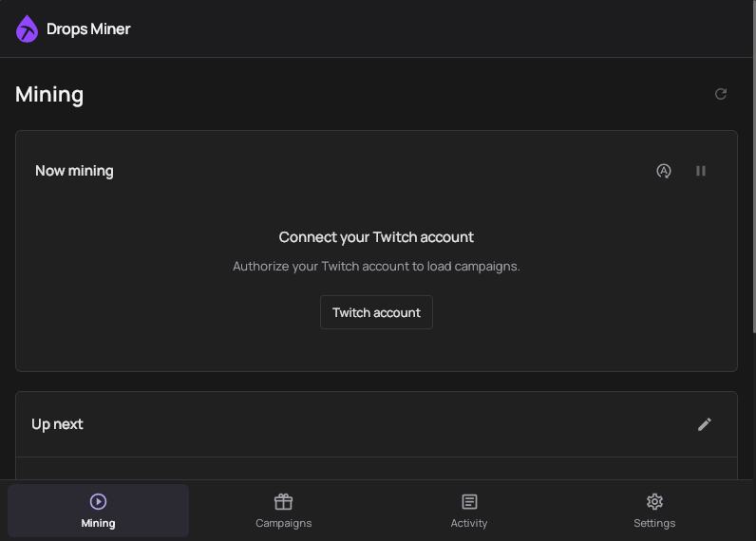Click the Drops Miner title text
This screenshot has width=756, height=541.
point(88,28)
